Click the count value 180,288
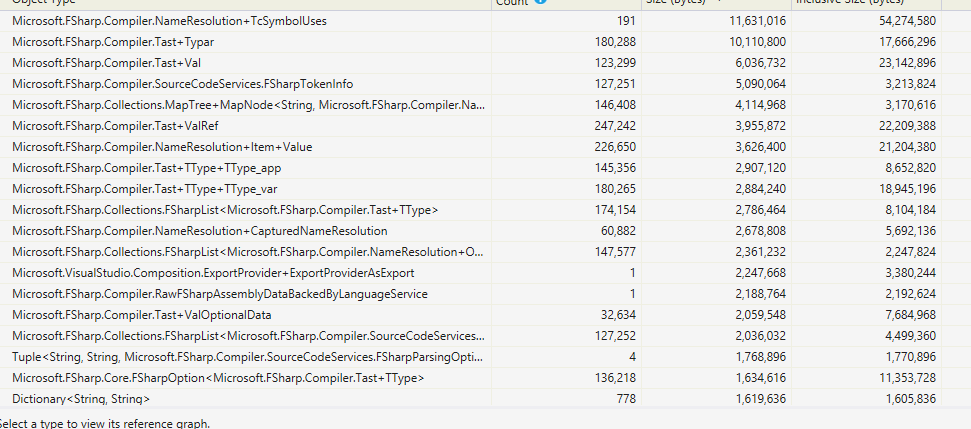 tap(615, 42)
